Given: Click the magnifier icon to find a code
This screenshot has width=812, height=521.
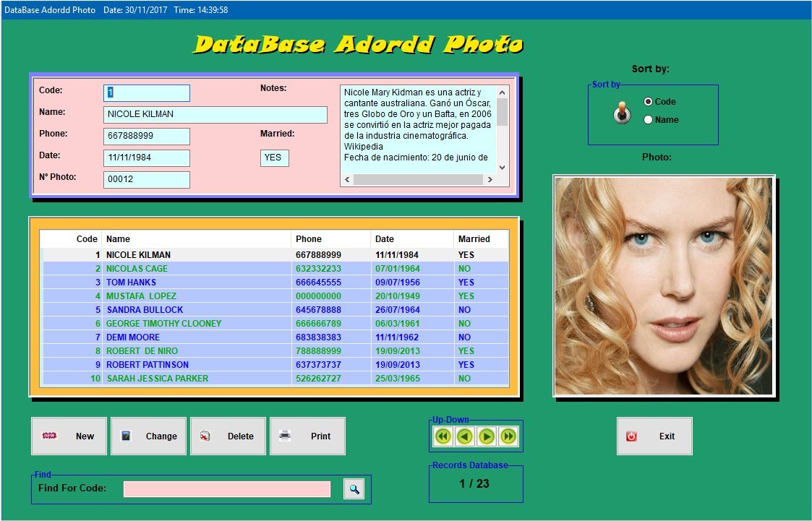Looking at the screenshot, I should coord(353,489).
